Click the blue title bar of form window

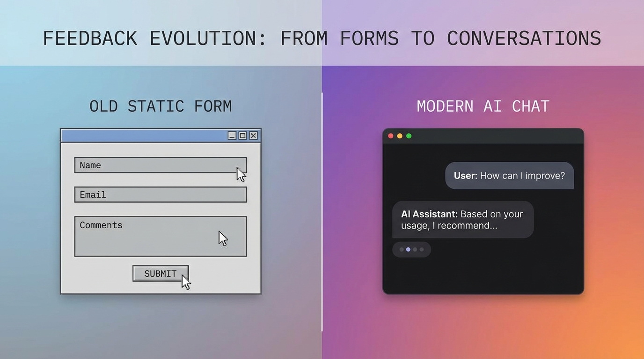[143, 136]
